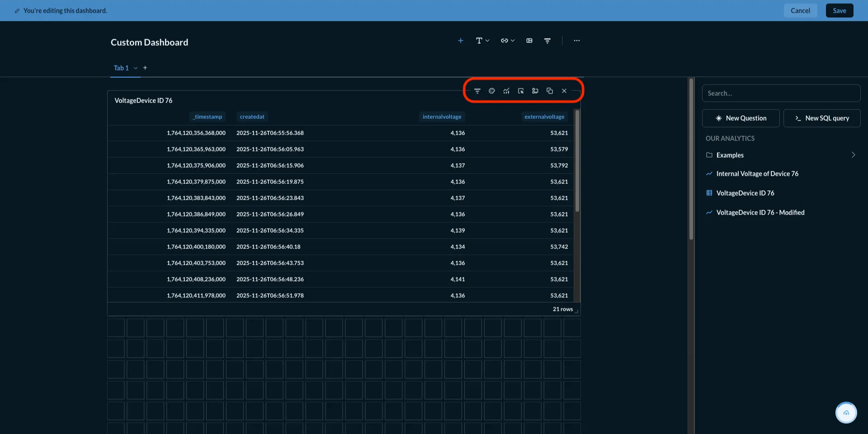The width and height of the screenshot is (868, 434).
Task: Add a dashboard filter using the filter icon
Action: point(547,40)
